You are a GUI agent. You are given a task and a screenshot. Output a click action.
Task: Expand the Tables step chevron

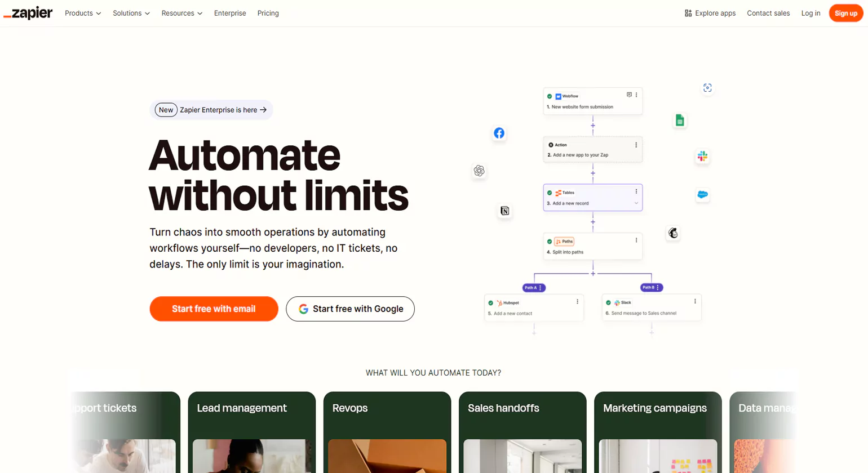pyautogui.click(x=636, y=203)
